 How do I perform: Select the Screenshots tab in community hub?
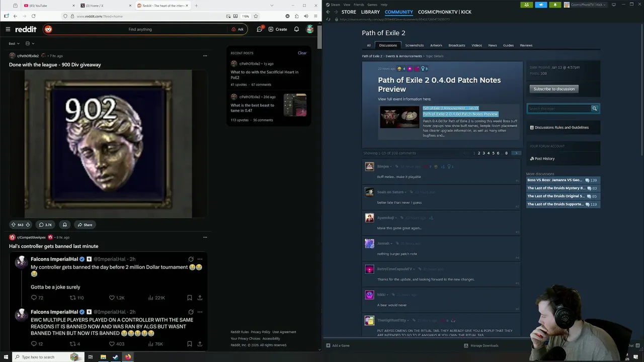(415, 45)
